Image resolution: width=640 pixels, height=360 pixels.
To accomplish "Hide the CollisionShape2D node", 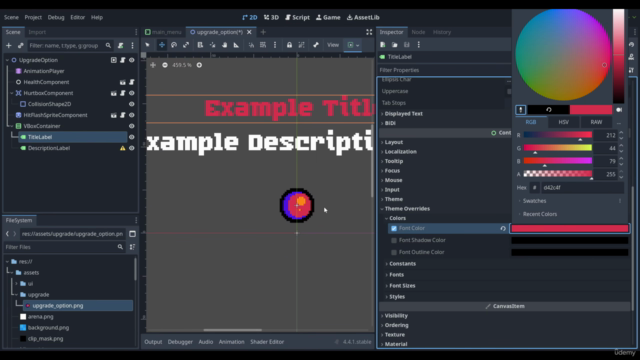I will [x=131, y=104].
